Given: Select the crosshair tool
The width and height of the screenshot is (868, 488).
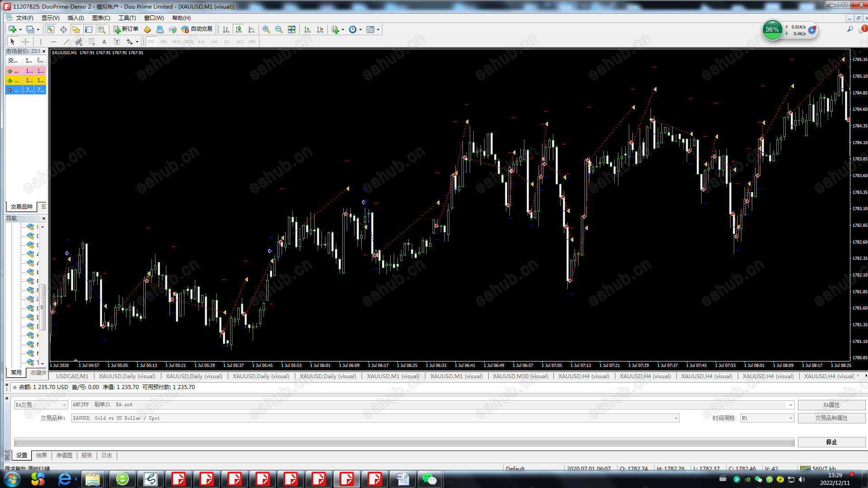Looking at the screenshot, I should click(26, 42).
